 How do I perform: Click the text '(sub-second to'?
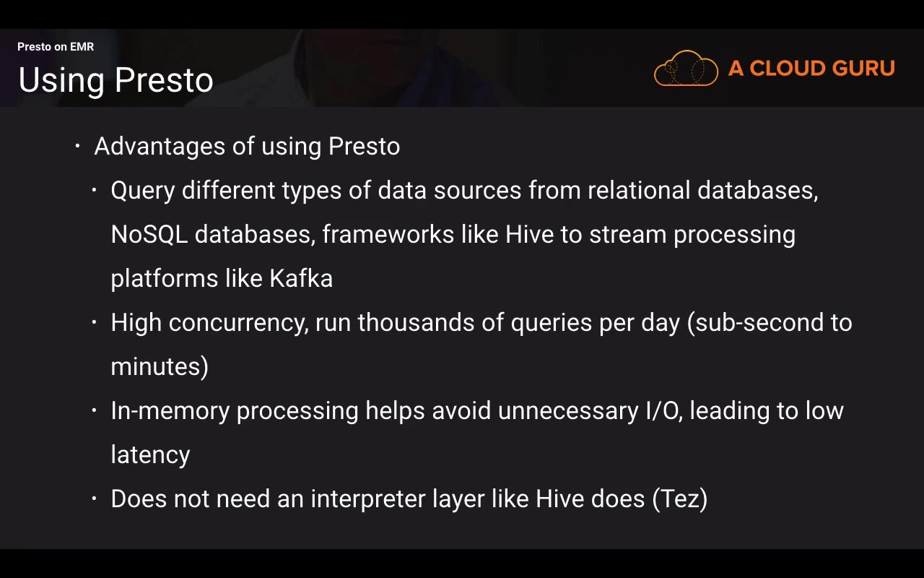(x=770, y=322)
